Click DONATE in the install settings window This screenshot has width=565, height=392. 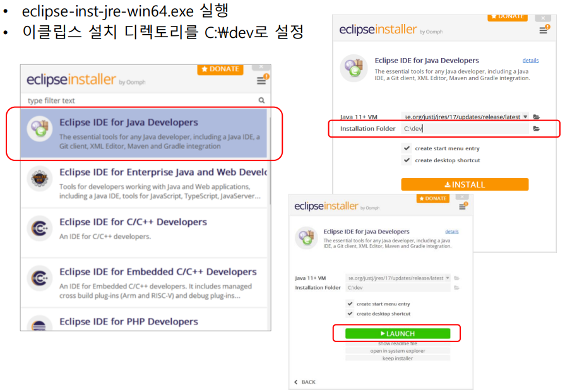coord(508,17)
